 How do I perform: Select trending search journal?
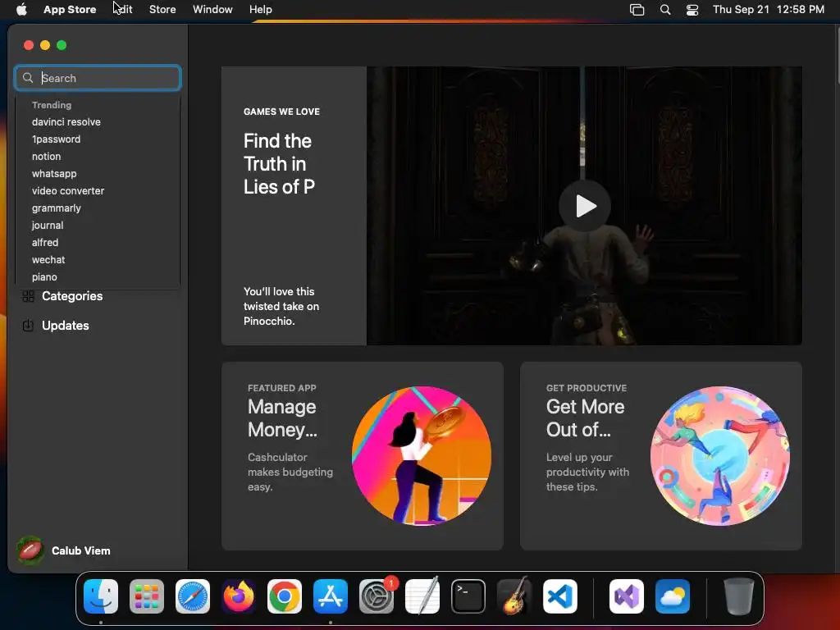tap(47, 225)
